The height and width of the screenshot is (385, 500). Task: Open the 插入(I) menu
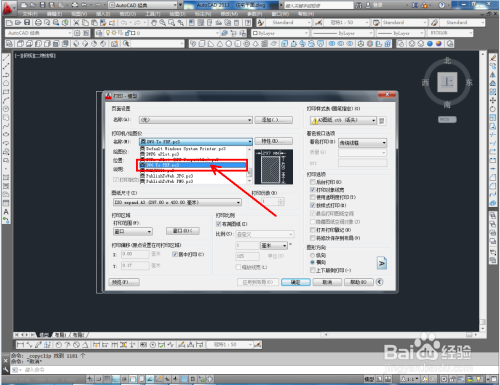[103, 14]
